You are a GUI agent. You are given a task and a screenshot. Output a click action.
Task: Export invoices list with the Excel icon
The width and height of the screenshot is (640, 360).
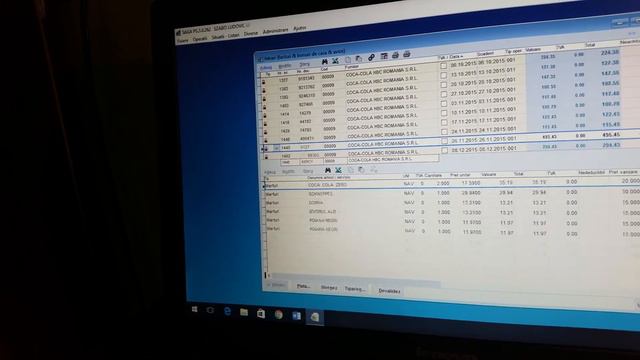(x=335, y=61)
